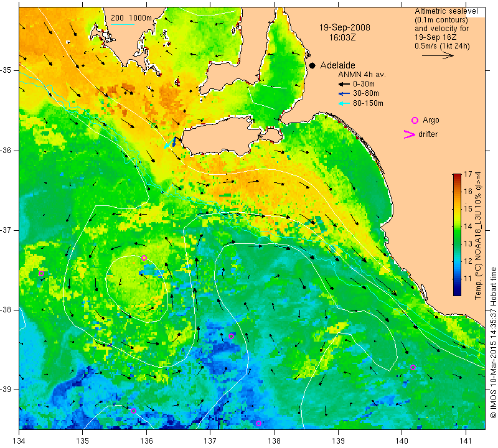
Task: Click the 0.5m/s (1kt 24h) label
Action: pos(442,46)
